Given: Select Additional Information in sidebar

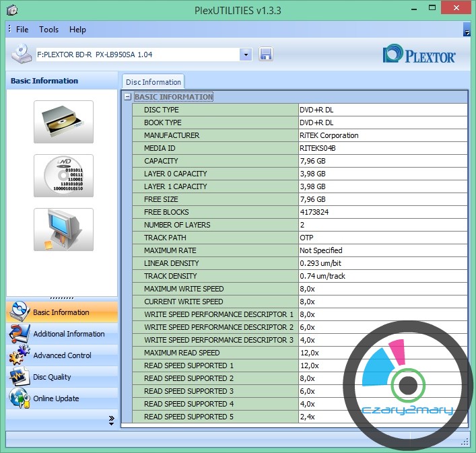Looking at the screenshot, I should coord(69,334).
